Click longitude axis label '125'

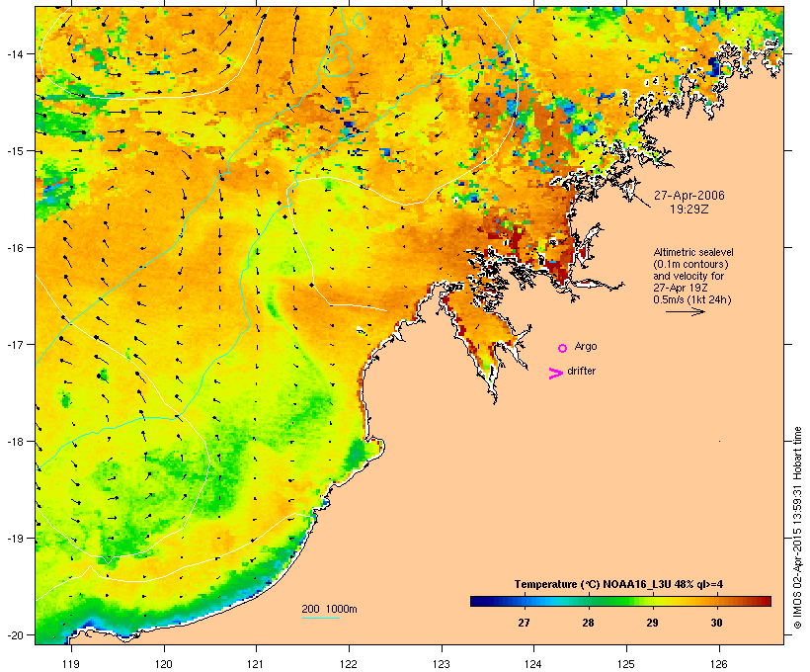(626, 664)
